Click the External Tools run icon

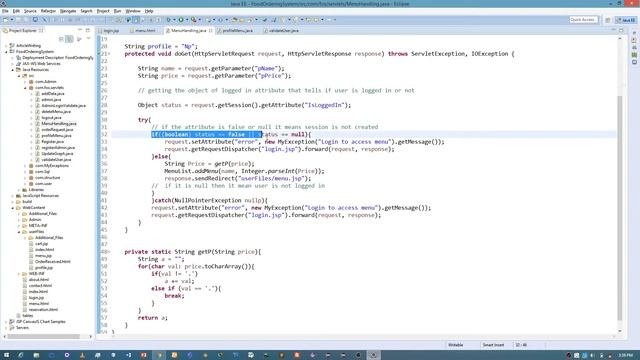tap(193, 20)
